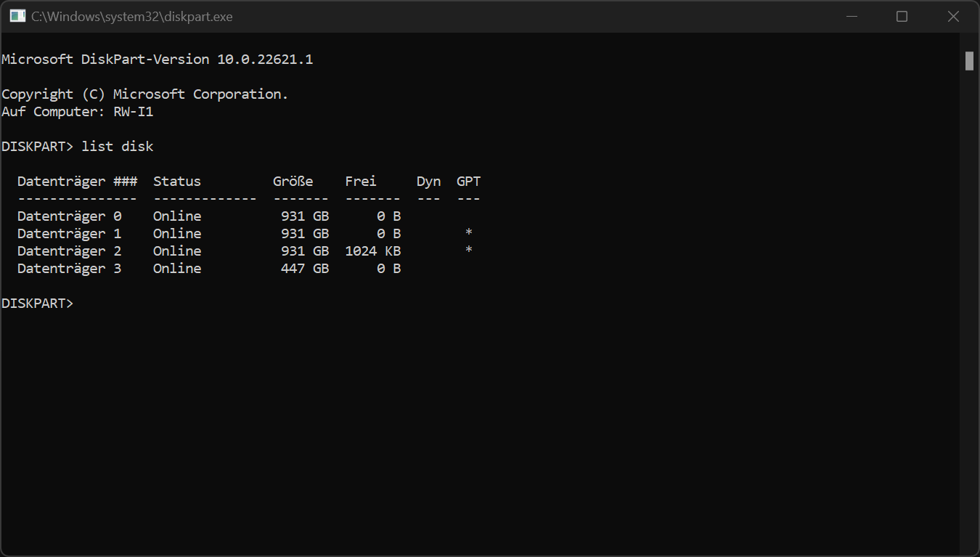Viewport: 980px width, 557px height.
Task: Click the 'Status' column header
Action: (x=177, y=182)
